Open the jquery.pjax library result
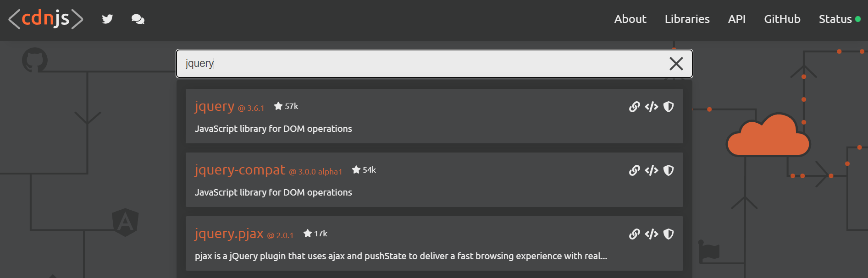868x278 pixels. point(229,234)
